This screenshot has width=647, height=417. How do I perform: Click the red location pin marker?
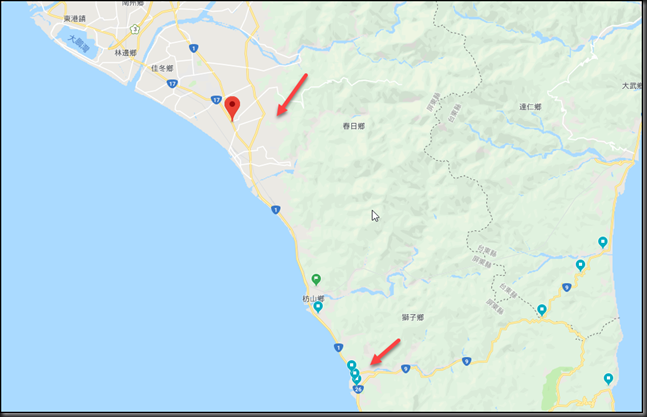tap(232, 108)
